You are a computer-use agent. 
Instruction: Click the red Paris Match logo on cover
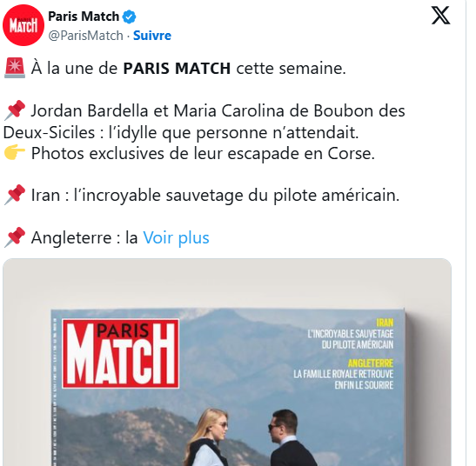click(120, 354)
